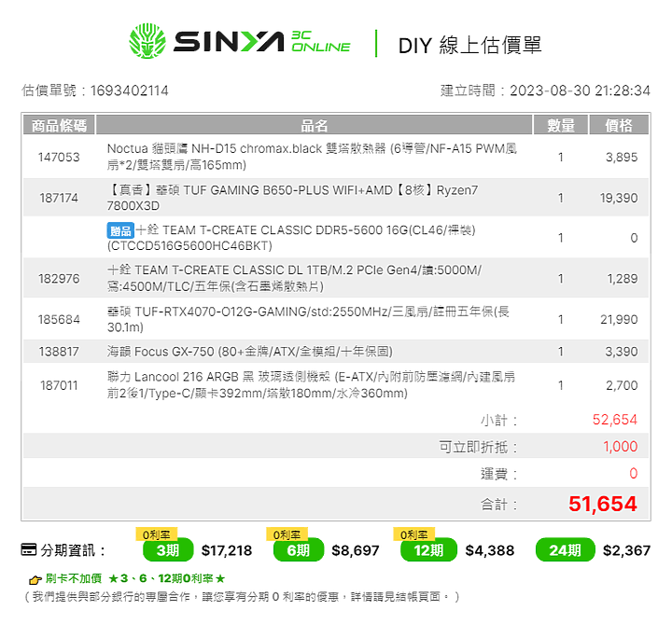Click the installment amount $17,218
The image size is (672, 624).
tap(227, 550)
